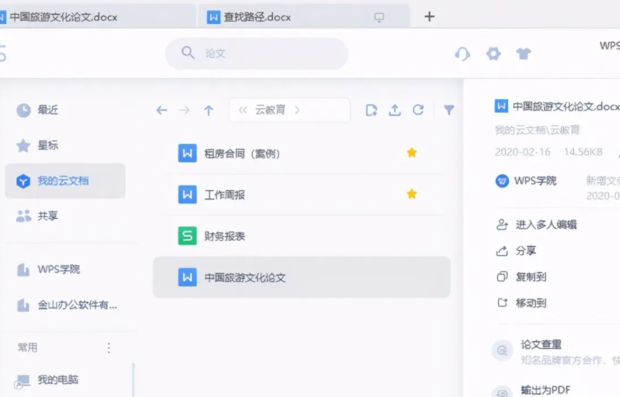Screen dimensions: 620x397
Task: Select 共享 in the sidebar
Action: pos(65,216)
